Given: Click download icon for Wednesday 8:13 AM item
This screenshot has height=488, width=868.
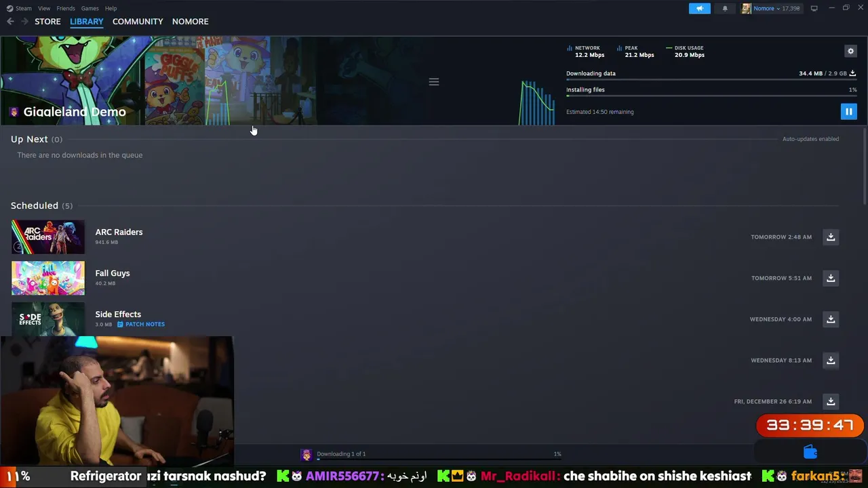Looking at the screenshot, I should coord(831,361).
